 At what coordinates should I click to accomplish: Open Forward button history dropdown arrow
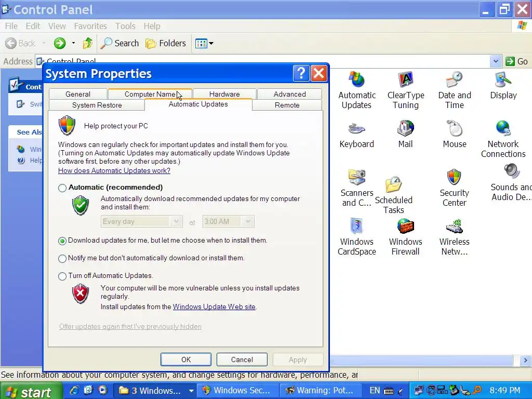[73, 43]
